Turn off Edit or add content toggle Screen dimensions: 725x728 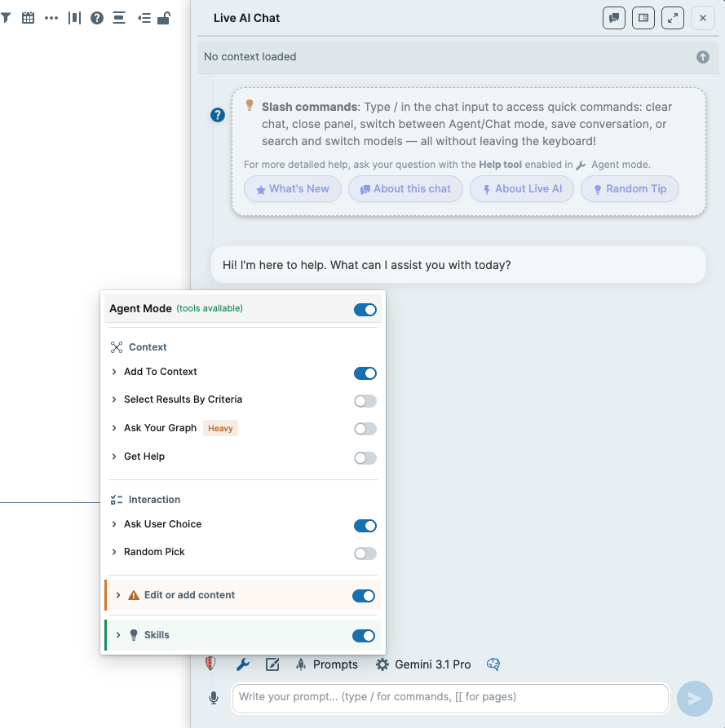click(364, 596)
